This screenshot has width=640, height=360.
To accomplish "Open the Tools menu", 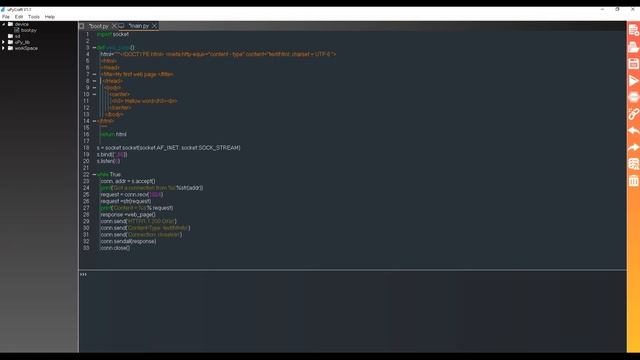I will [x=34, y=17].
